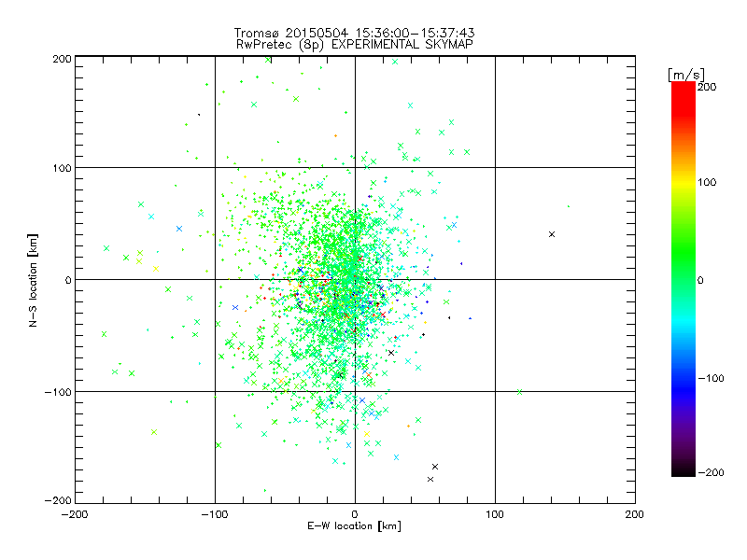Select the isolated black X marker east of 100 km
Image resolution: width=747 pixels, height=560 pixels.
pos(552,234)
